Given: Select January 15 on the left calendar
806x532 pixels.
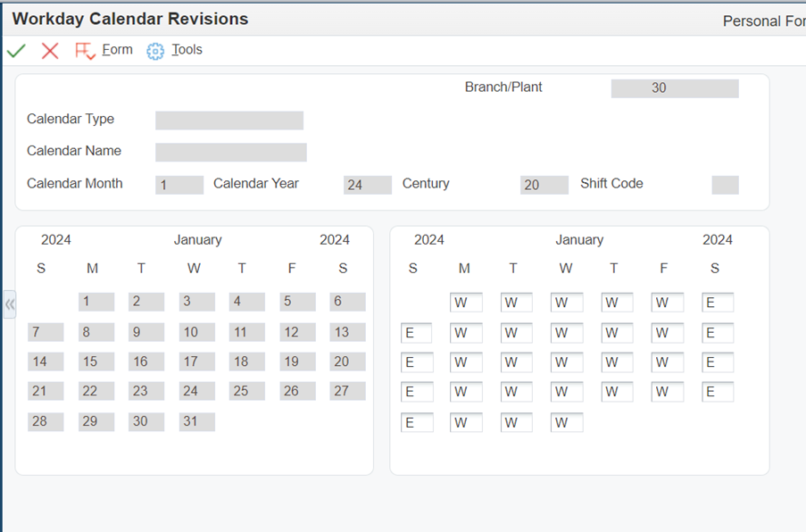Looking at the screenshot, I should (95, 362).
